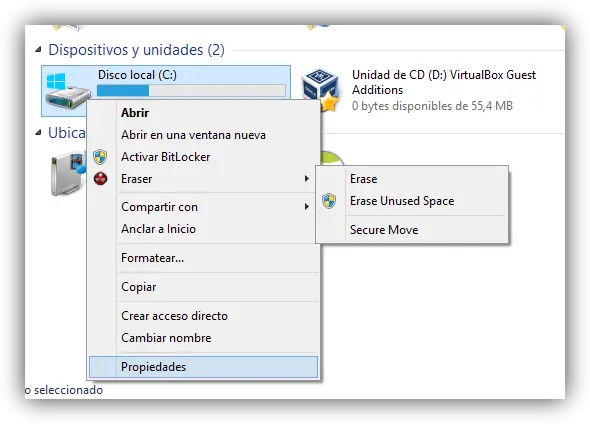Expand the Eraser submenu arrow

[307, 179]
